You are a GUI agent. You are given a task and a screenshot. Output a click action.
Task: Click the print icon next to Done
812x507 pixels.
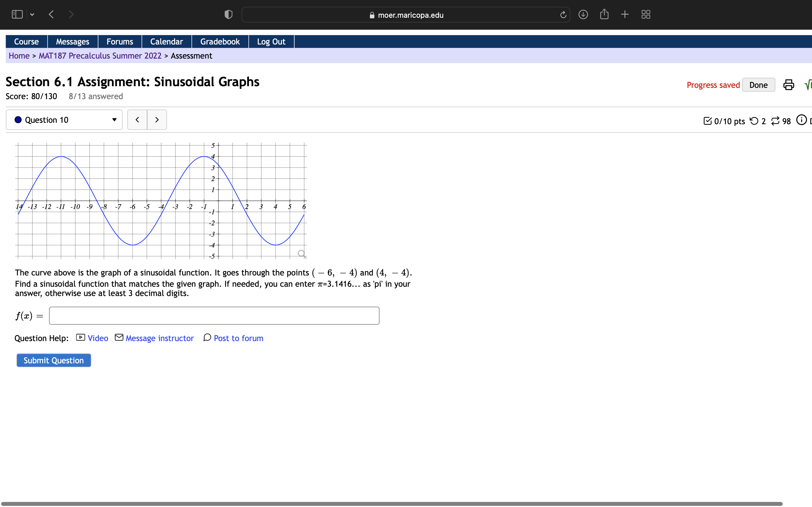tap(788, 85)
